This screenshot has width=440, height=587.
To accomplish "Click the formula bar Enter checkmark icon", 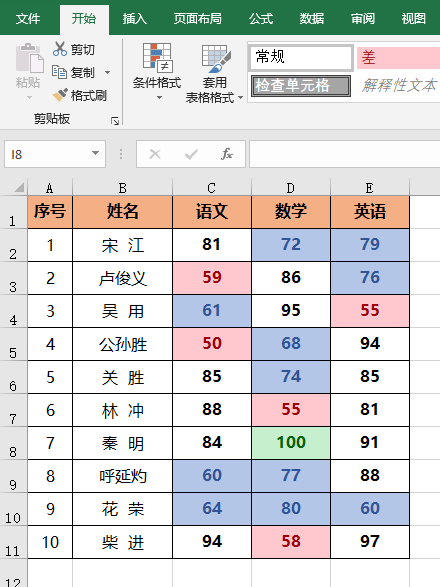I will 191,154.
